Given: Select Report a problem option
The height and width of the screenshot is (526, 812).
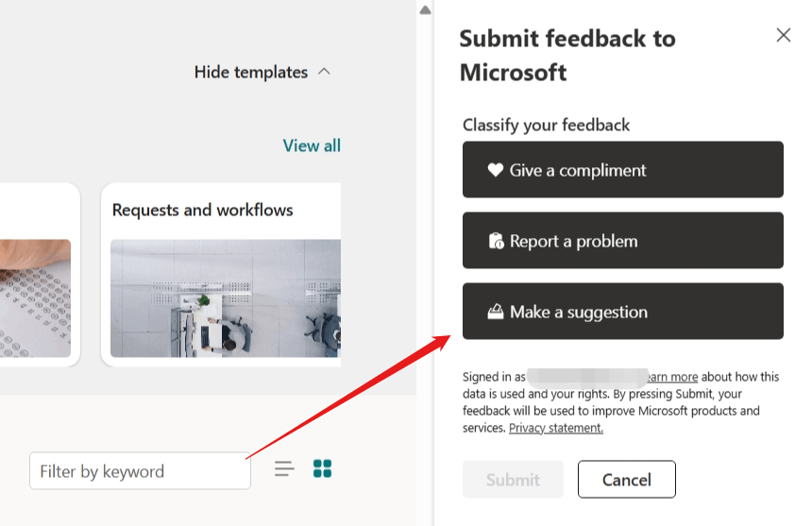Looking at the screenshot, I should coord(622,240).
